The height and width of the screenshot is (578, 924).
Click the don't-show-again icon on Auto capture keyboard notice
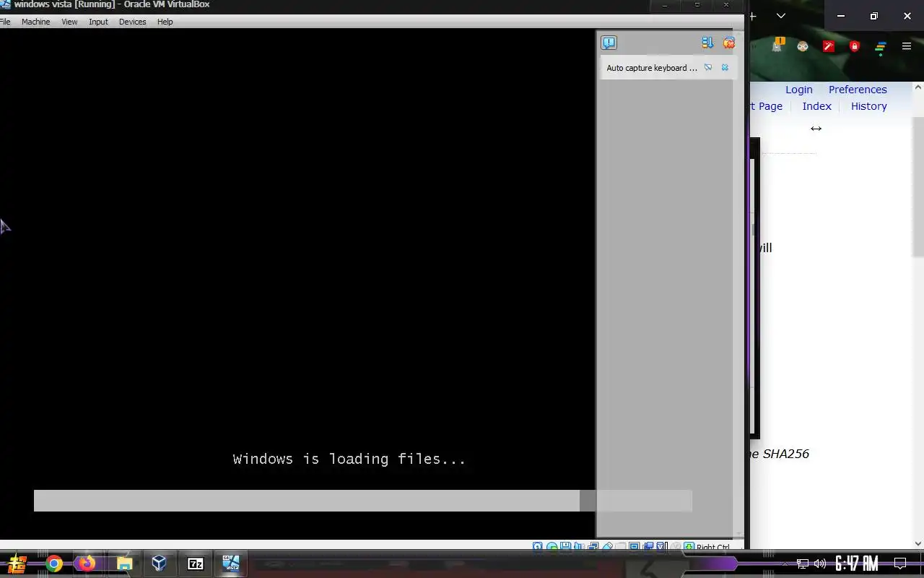(x=708, y=67)
